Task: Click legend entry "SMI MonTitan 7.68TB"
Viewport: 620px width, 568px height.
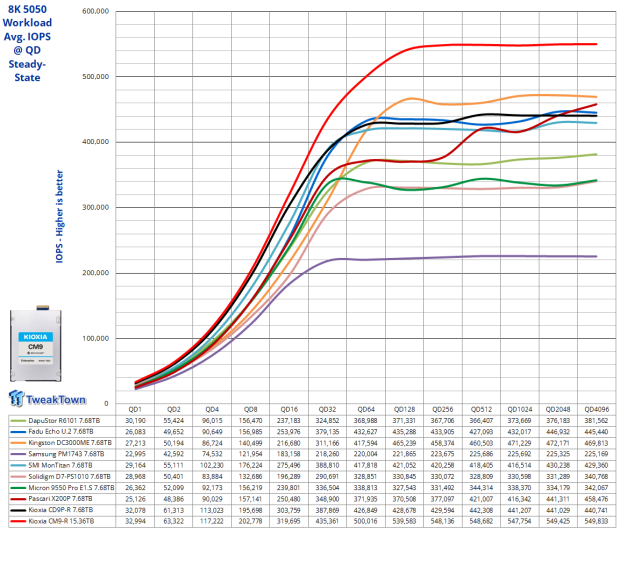Action: pyautogui.click(x=60, y=465)
